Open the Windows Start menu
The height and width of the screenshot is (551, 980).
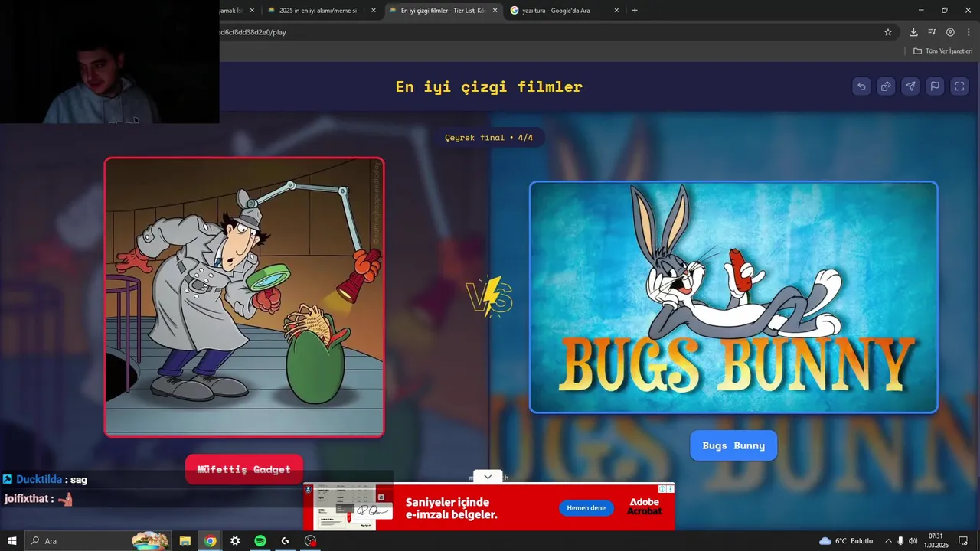(12, 540)
